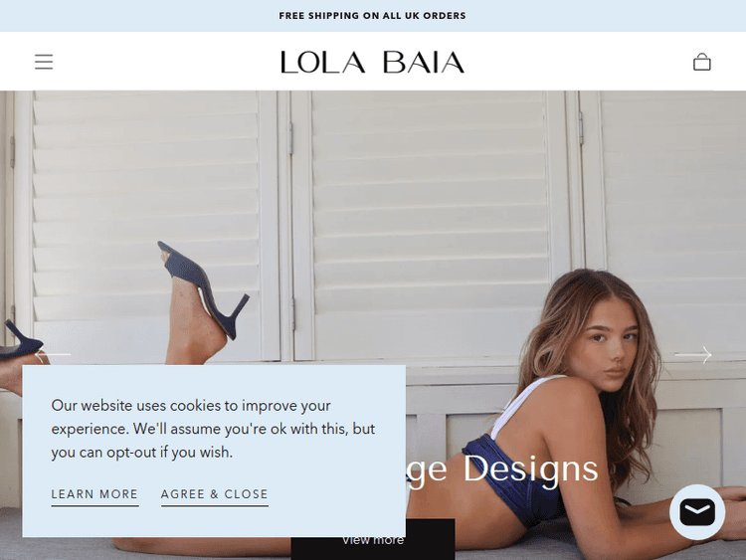This screenshot has width=746, height=560.
Task: Click the free shipping announcement bar
Action: click(373, 16)
